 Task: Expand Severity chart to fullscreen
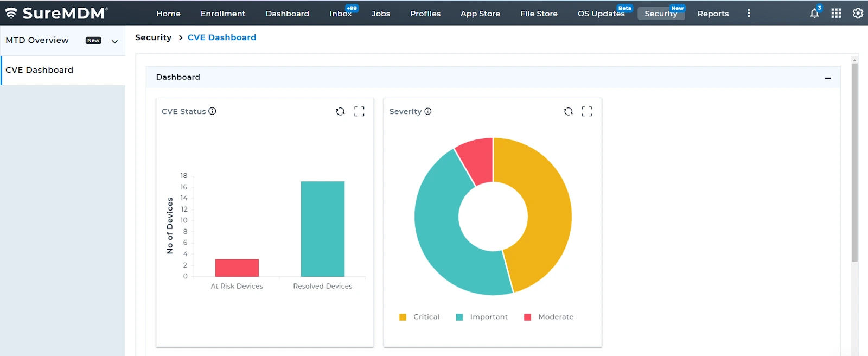[x=587, y=111]
